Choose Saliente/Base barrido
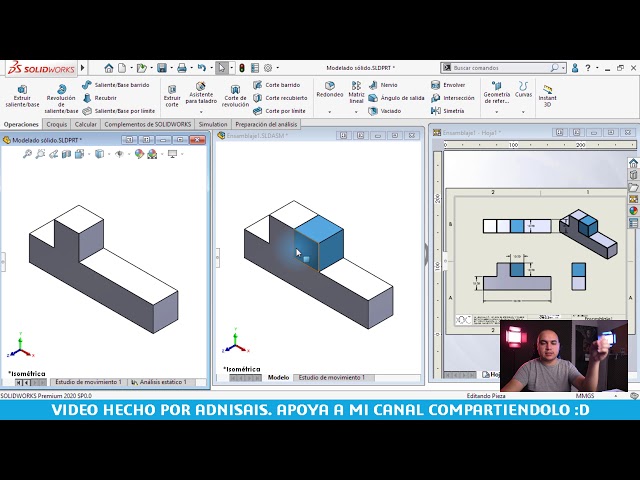The height and width of the screenshot is (480, 640). 116,85
